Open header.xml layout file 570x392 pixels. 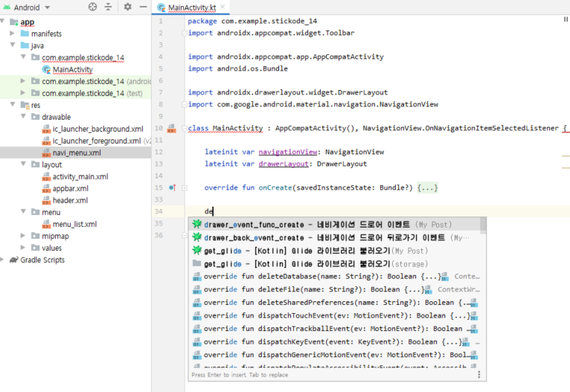[x=70, y=201]
